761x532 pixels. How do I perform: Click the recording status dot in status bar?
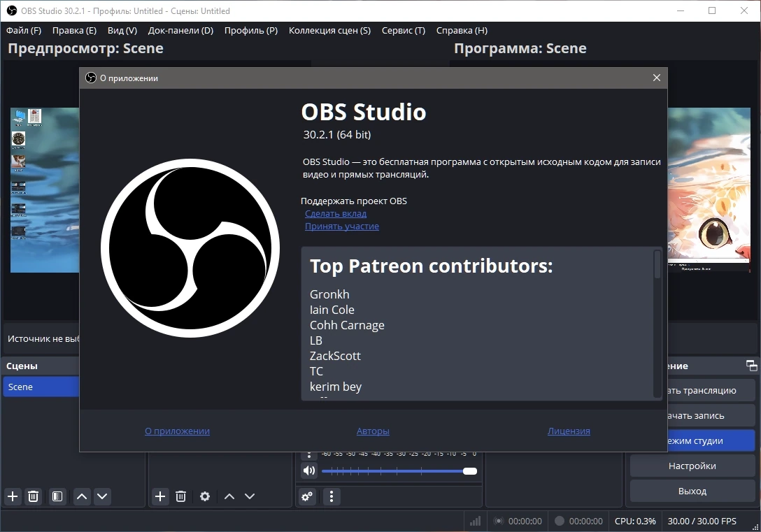559,521
